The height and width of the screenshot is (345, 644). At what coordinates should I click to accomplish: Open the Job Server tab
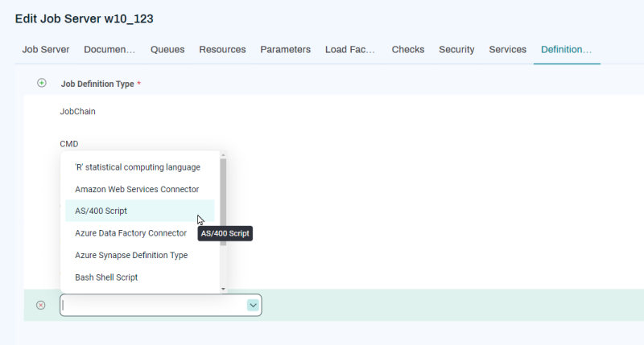[x=45, y=50]
